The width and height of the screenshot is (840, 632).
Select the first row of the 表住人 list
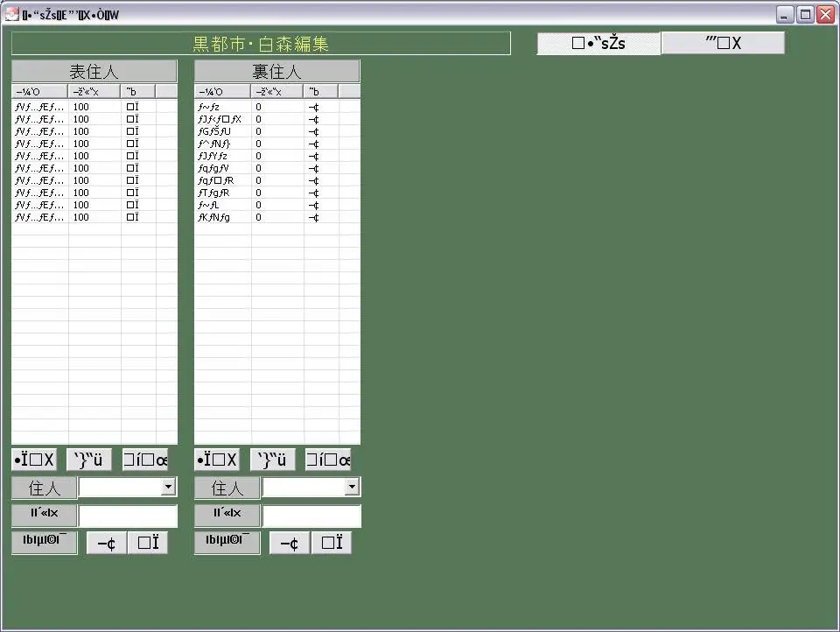point(94,107)
